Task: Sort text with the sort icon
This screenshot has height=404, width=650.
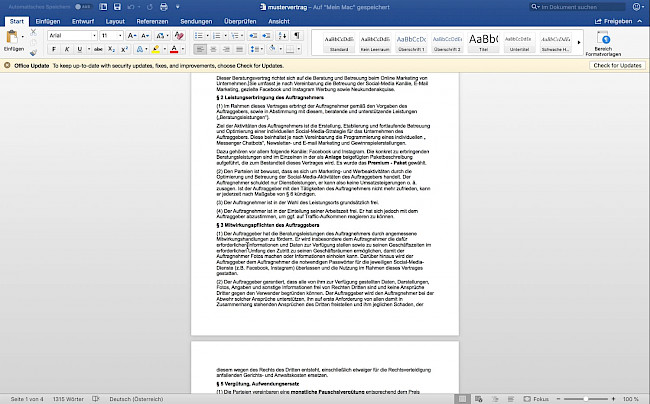Action: [283, 34]
